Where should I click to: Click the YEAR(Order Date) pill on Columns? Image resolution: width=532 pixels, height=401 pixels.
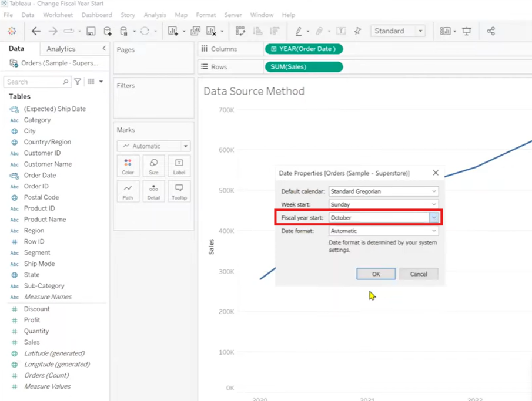304,49
